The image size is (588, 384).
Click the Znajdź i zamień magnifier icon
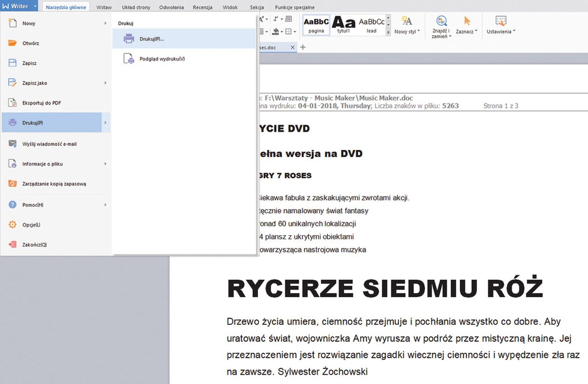click(x=441, y=21)
